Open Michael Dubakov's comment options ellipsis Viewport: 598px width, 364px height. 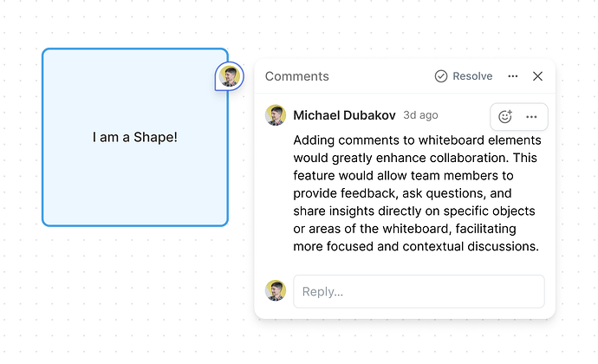[x=531, y=116]
